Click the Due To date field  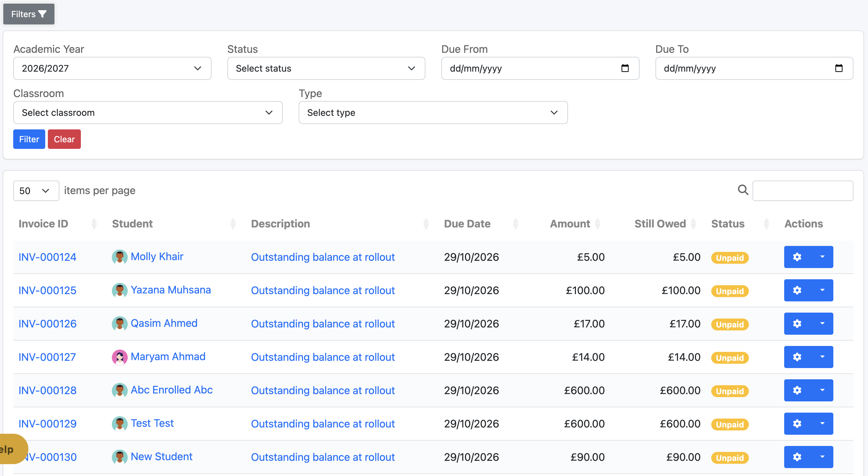click(x=754, y=68)
